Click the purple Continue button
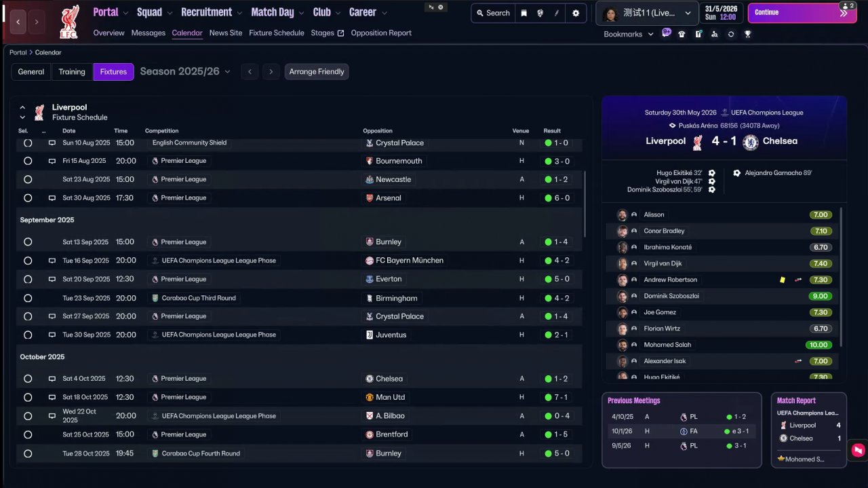868x488 pixels. coord(802,12)
